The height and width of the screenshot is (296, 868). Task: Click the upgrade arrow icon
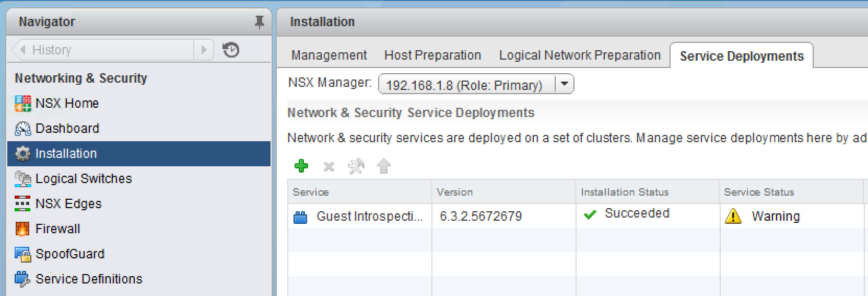(x=384, y=166)
